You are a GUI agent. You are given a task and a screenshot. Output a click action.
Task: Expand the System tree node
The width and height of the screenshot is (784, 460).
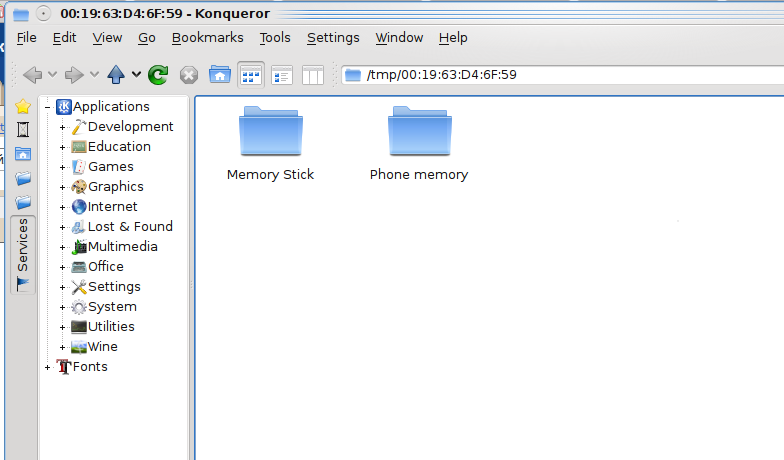click(x=62, y=307)
